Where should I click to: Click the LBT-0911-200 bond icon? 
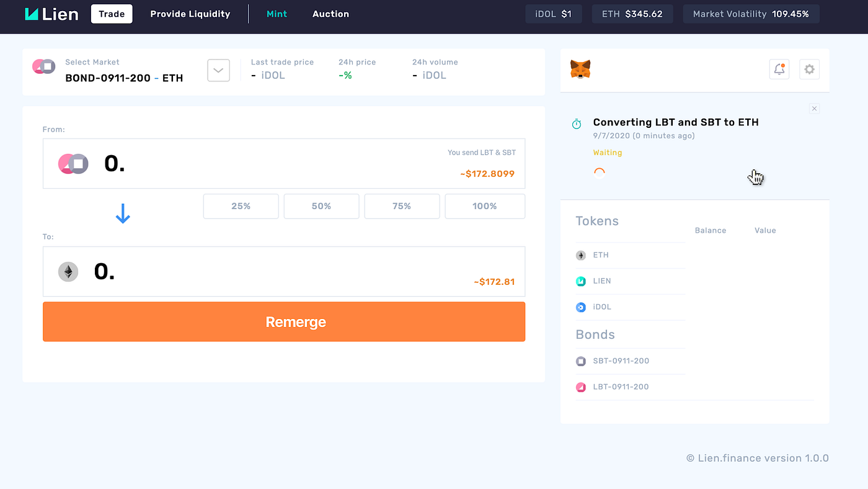(x=581, y=387)
